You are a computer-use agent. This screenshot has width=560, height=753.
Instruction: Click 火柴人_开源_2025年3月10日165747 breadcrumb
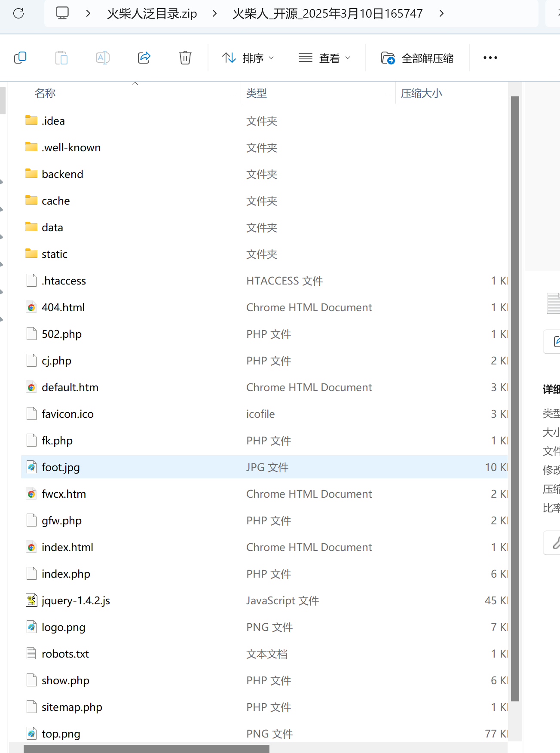pyautogui.click(x=327, y=13)
